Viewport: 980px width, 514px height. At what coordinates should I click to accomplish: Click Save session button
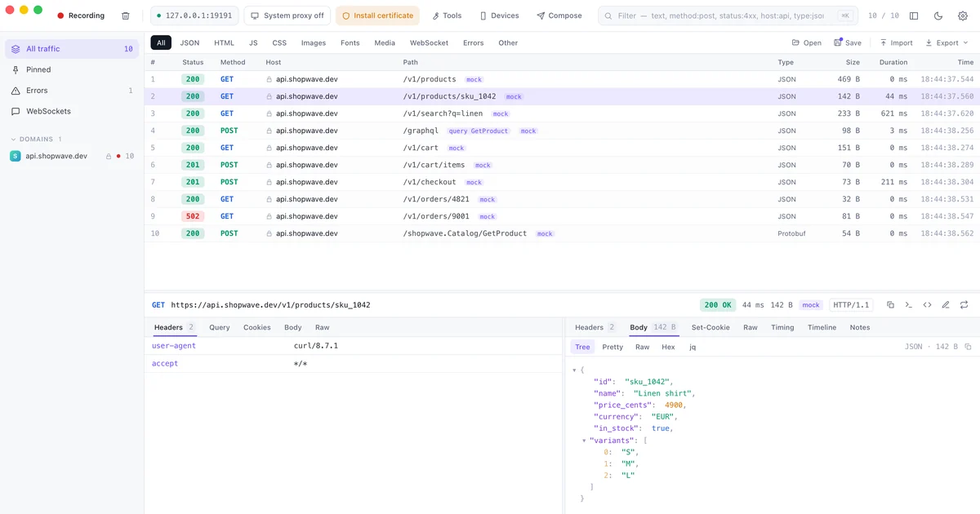[848, 42]
